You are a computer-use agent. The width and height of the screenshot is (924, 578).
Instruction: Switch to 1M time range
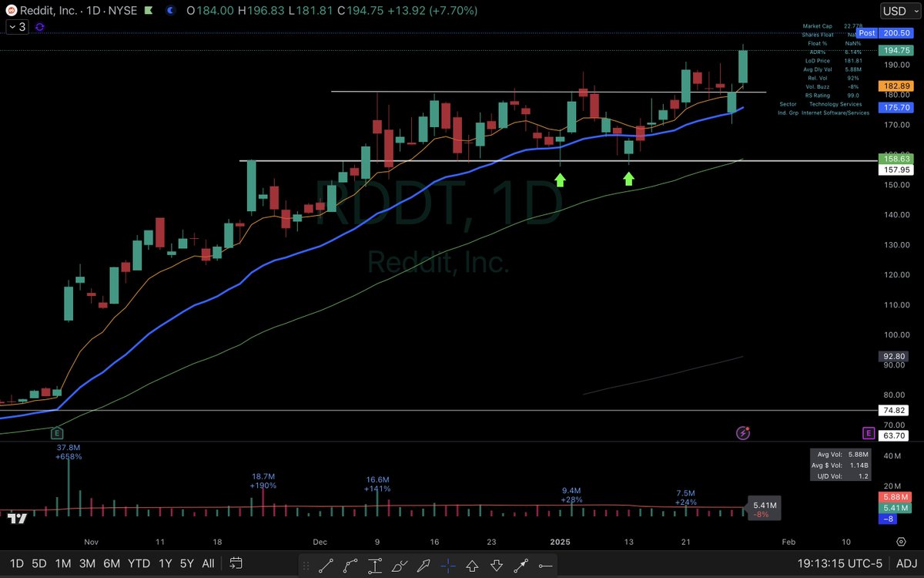coord(65,563)
